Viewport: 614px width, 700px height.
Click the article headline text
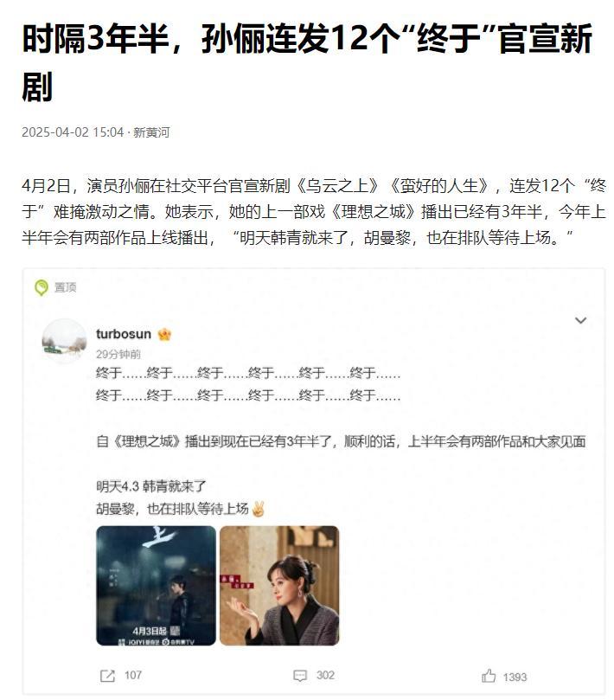(x=307, y=62)
